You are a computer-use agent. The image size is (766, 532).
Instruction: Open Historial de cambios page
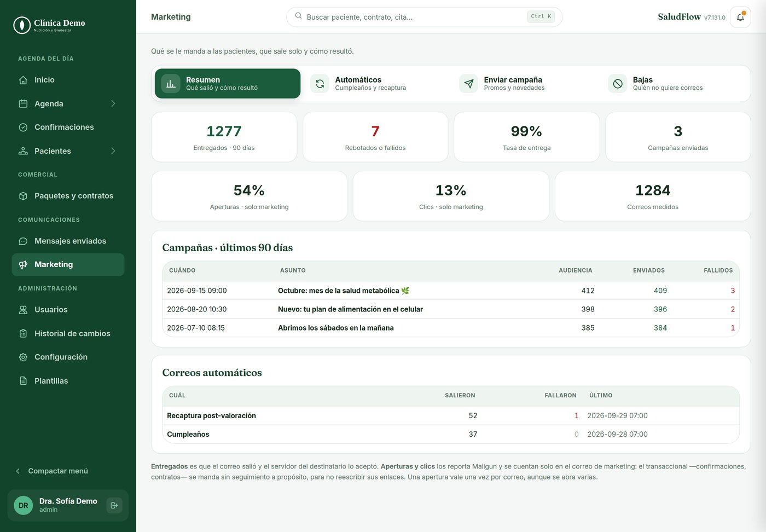pos(68,333)
